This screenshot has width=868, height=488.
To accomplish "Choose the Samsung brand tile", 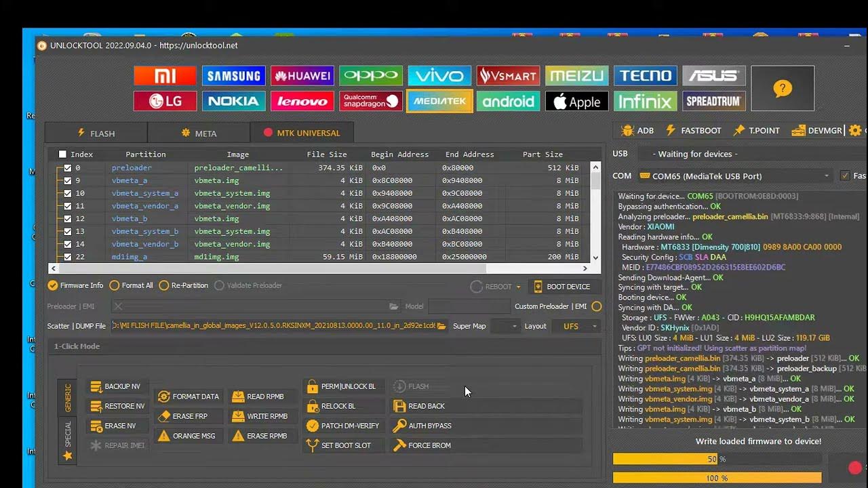I will pyautogui.click(x=233, y=75).
